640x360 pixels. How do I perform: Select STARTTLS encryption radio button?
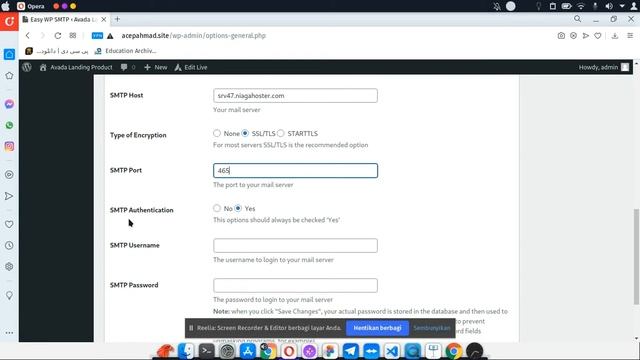point(280,133)
